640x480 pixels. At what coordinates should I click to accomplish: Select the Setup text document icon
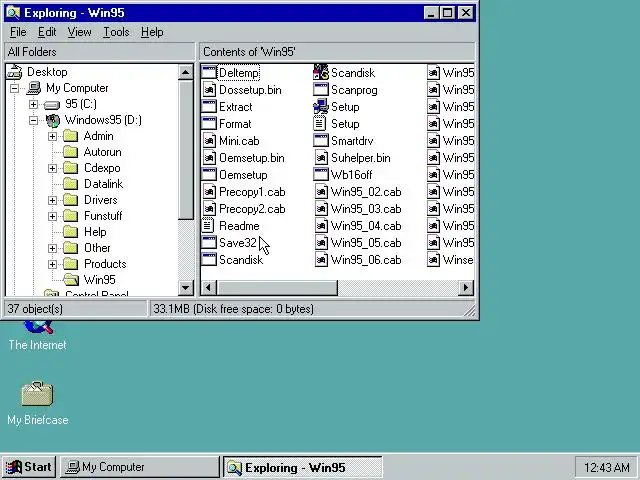(320, 124)
